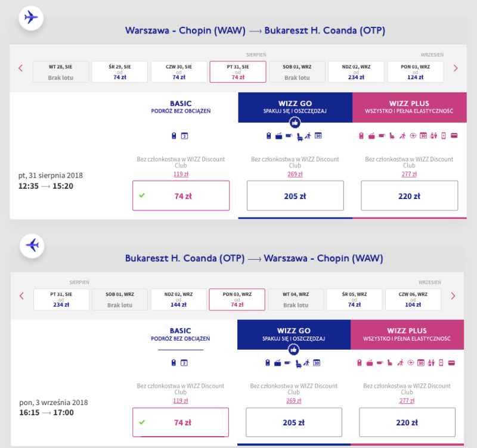This screenshot has width=477, height=448.
Task: Click outbound WIZZ GO non-member 269 zł link
Action: [295, 174]
